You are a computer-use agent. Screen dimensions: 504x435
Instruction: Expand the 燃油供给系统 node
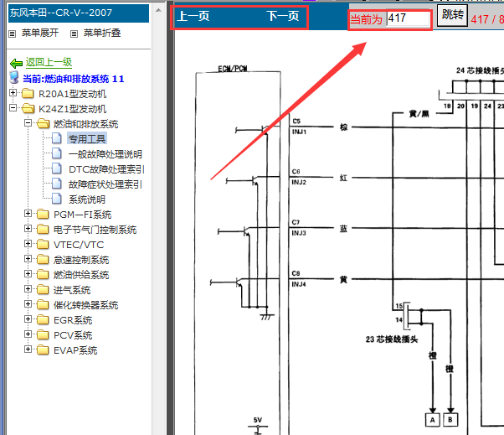(28, 274)
